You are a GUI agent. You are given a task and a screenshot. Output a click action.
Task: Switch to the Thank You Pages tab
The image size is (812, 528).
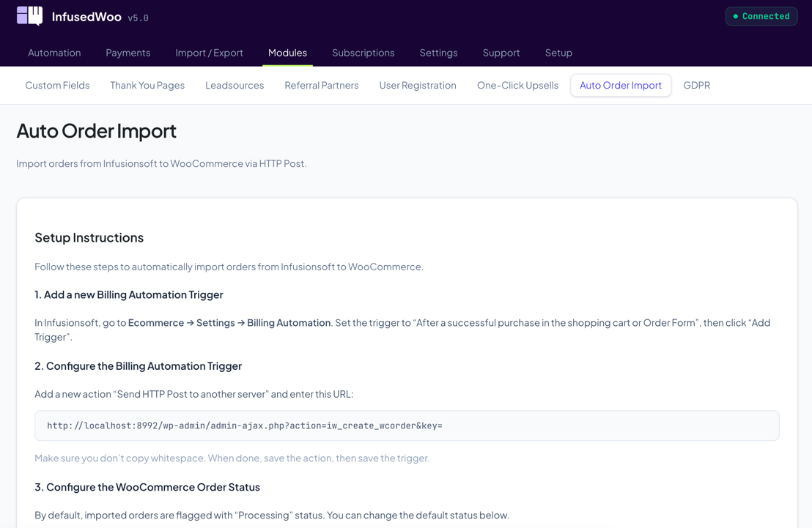click(147, 85)
